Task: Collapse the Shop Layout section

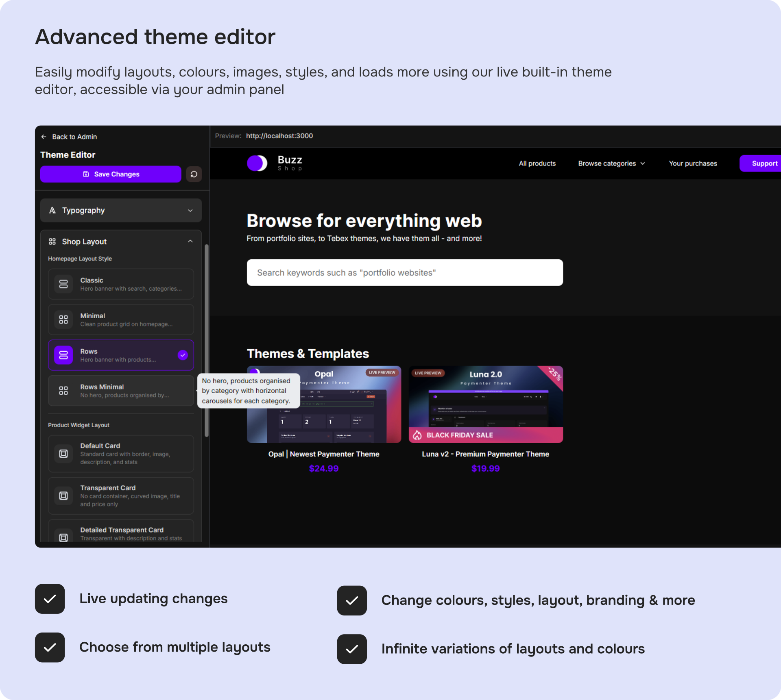Action: [x=190, y=241]
